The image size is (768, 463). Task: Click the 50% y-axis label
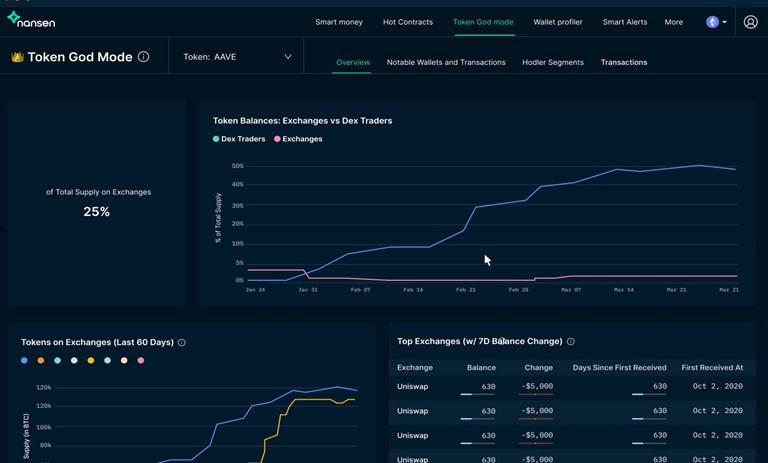point(238,166)
